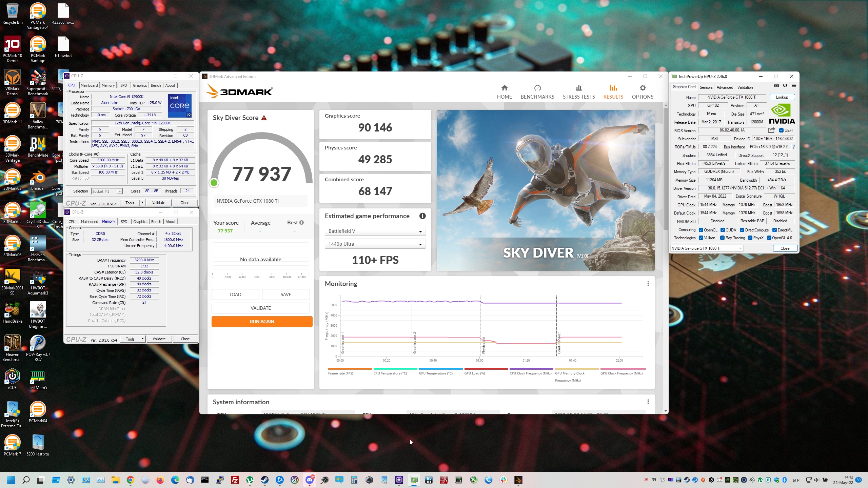
Task: Switch to Graphics tab in lower CPU-Z
Action: click(140, 222)
